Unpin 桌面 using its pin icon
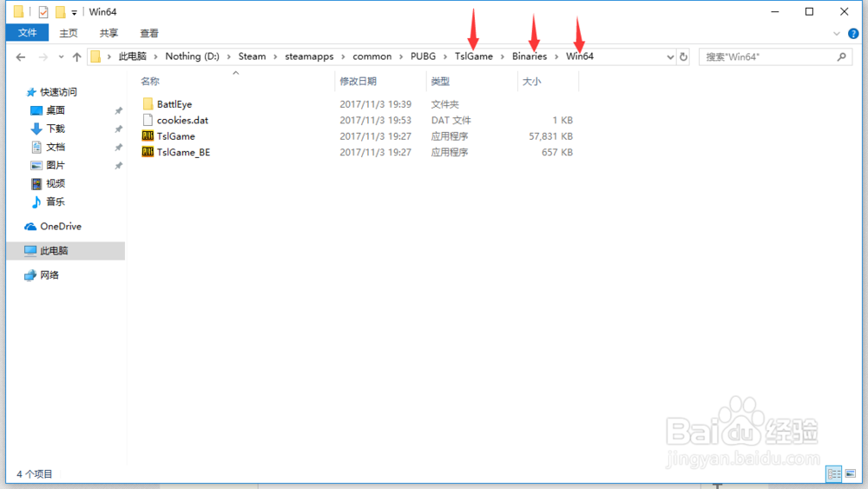 tap(118, 111)
